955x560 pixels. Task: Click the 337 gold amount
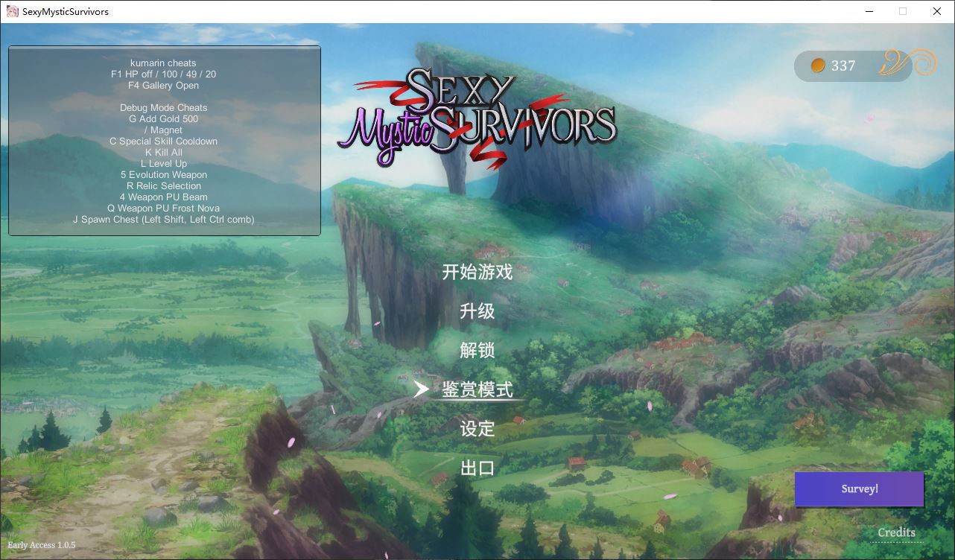coord(843,66)
